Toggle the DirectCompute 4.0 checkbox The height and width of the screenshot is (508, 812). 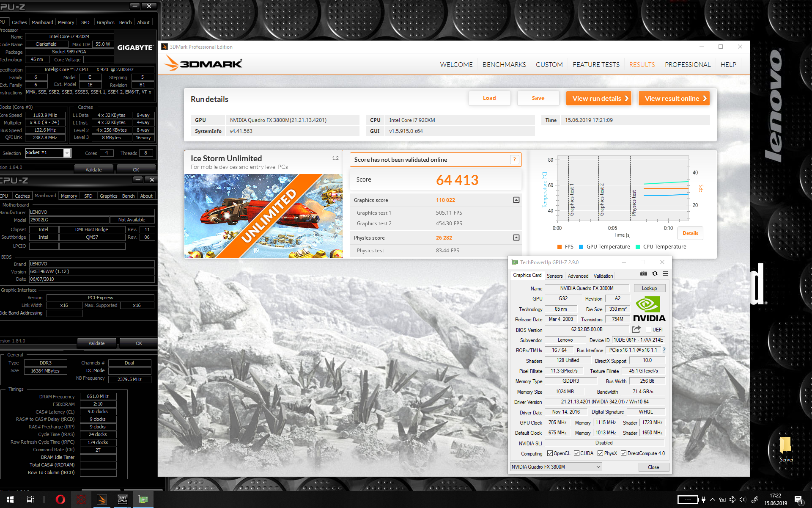(x=623, y=453)
